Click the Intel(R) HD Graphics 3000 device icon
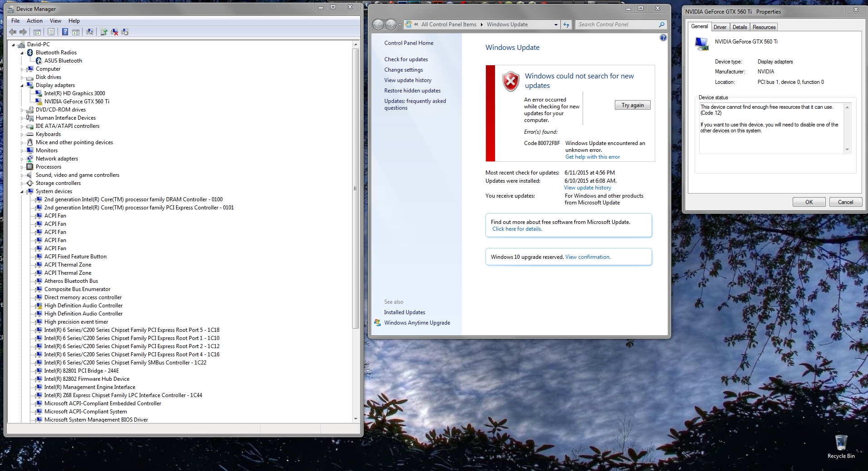This screenshot has width=868, height=471. pyautogui.click(x=39, y=93)
